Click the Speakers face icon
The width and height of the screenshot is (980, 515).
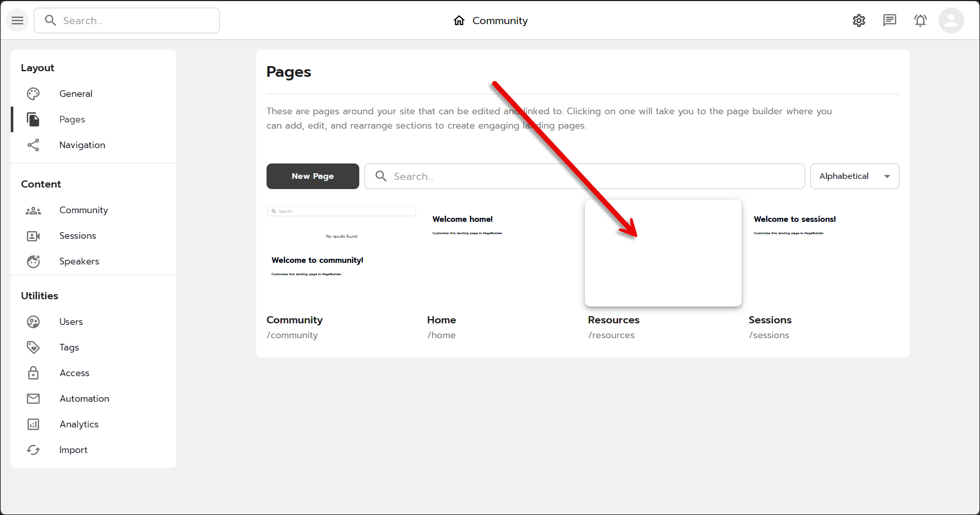(x=33, y=261)
